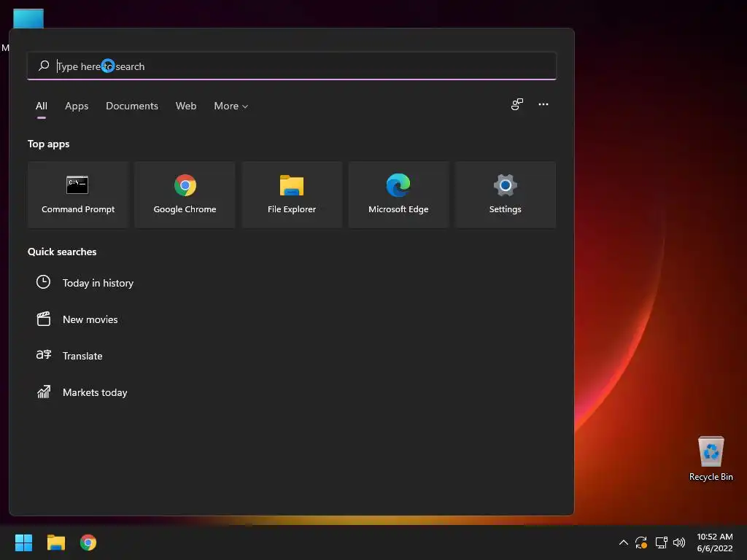Open Settings tile in Top apps
747x560 pixels.
(505, 195)
